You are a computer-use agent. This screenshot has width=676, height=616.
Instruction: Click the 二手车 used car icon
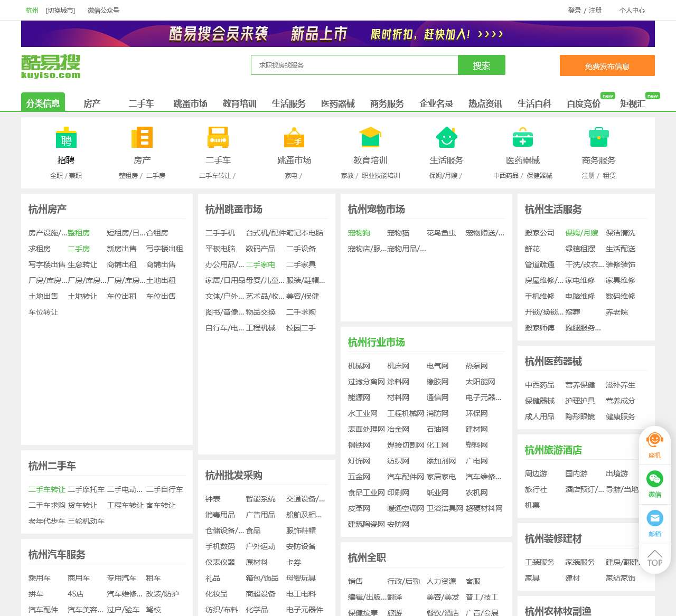218,138
